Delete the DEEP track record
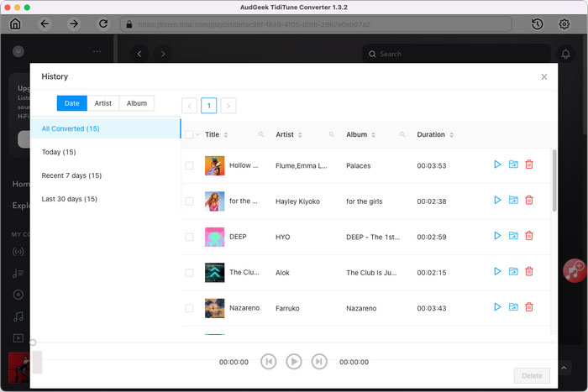 tap(529, 236)
